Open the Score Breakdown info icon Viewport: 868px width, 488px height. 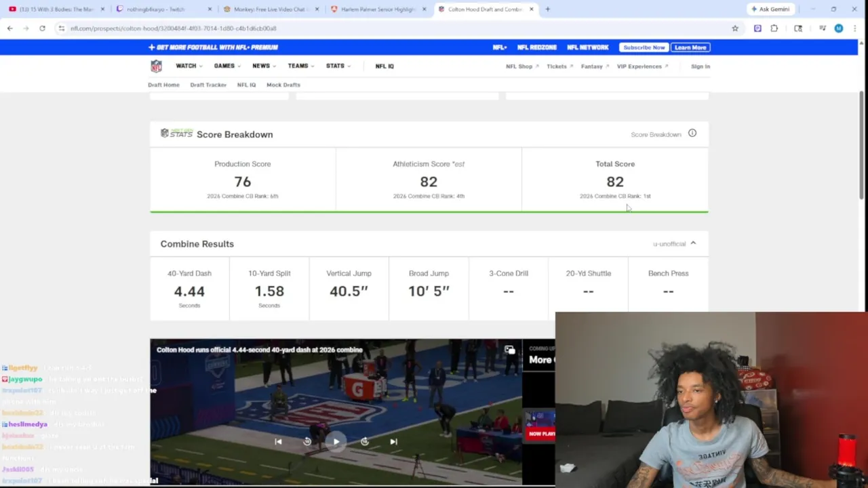[692, 134]
